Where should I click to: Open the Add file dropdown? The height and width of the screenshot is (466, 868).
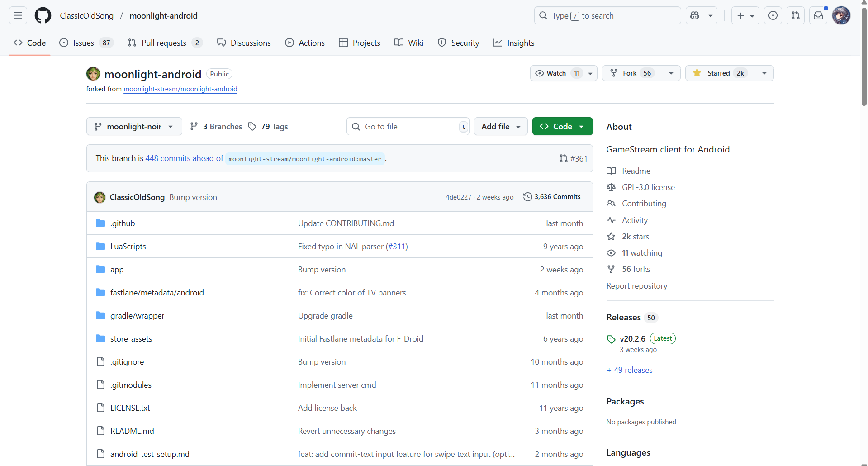501,127
